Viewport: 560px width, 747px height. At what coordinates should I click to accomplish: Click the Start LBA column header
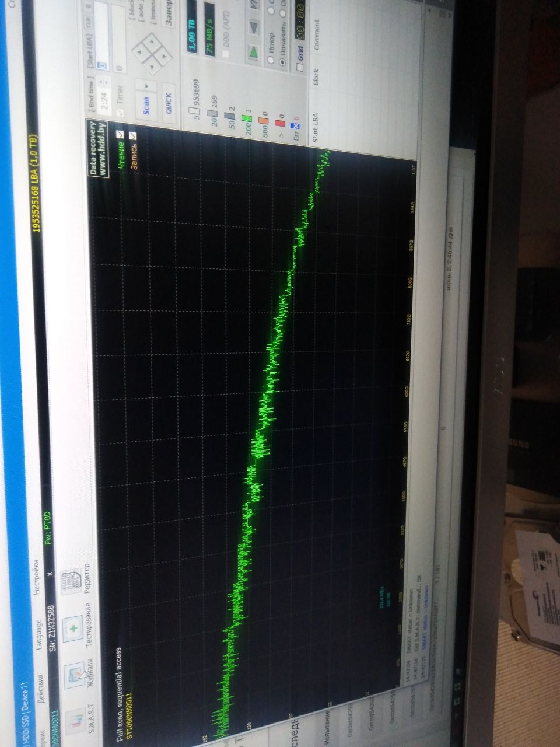click(316, 128)
